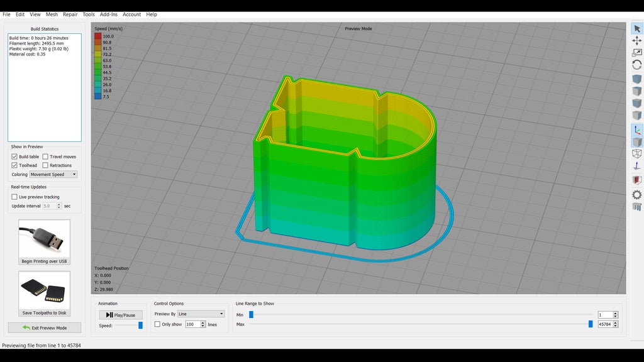Screen dimensions: 644x362
Task: Open the Add-Ins menu
Action: point(108,14)
